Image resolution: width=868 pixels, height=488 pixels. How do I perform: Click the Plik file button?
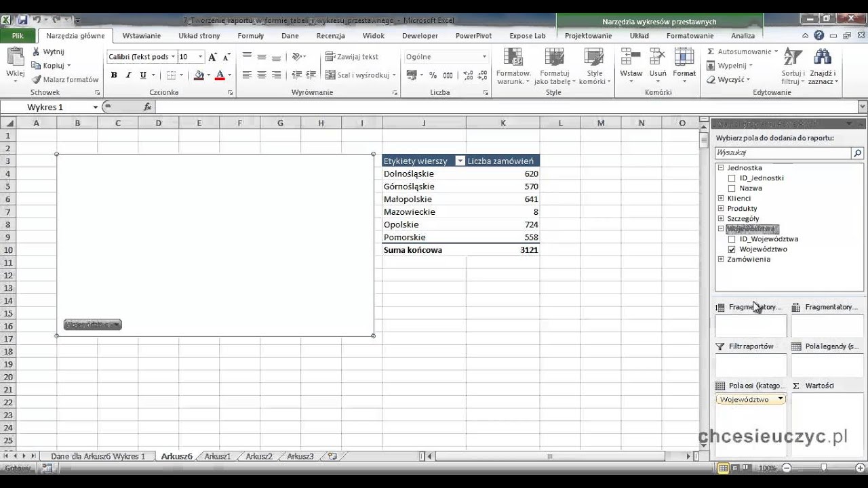(x=18, y=36)
